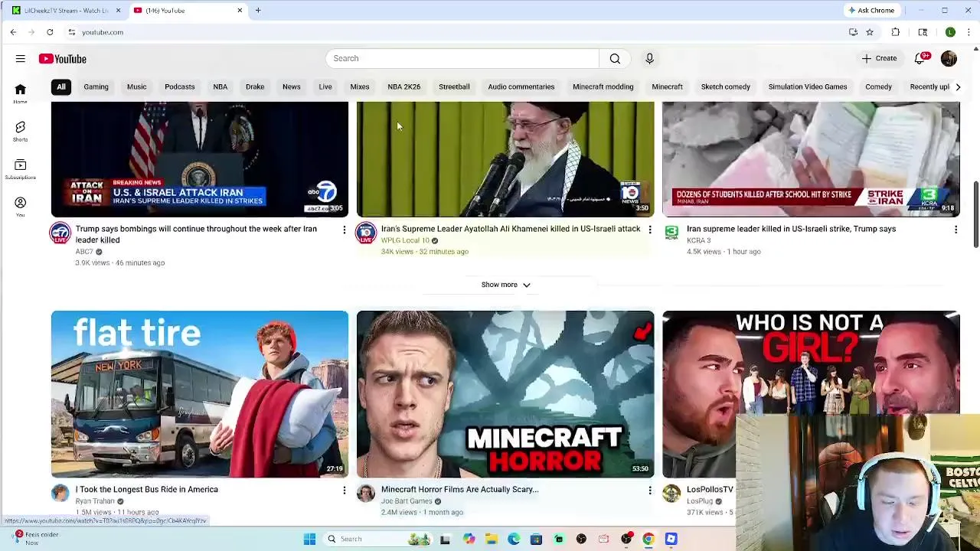Open Subscriptions in the sidebar

[21, 169]
